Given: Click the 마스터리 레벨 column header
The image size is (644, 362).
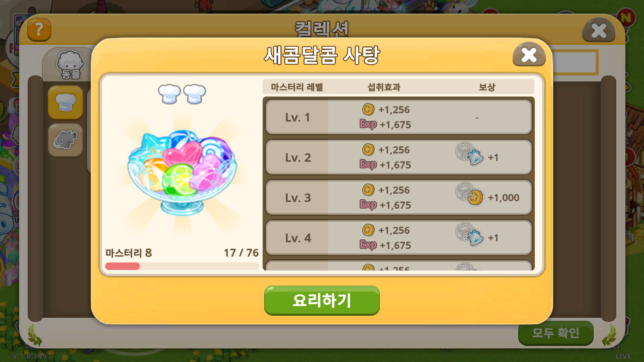Looking at the screenshot, I should [297, 86].
